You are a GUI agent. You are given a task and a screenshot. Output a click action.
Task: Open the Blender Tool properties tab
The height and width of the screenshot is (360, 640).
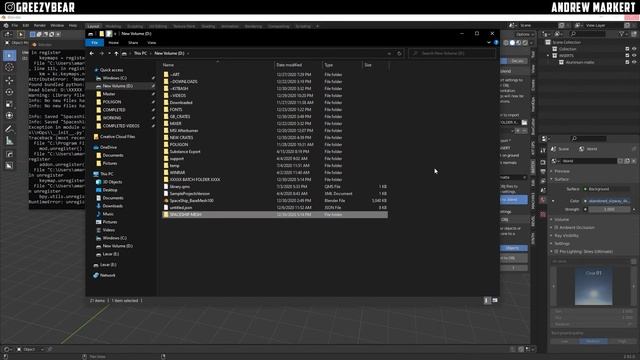coord(543,151)
